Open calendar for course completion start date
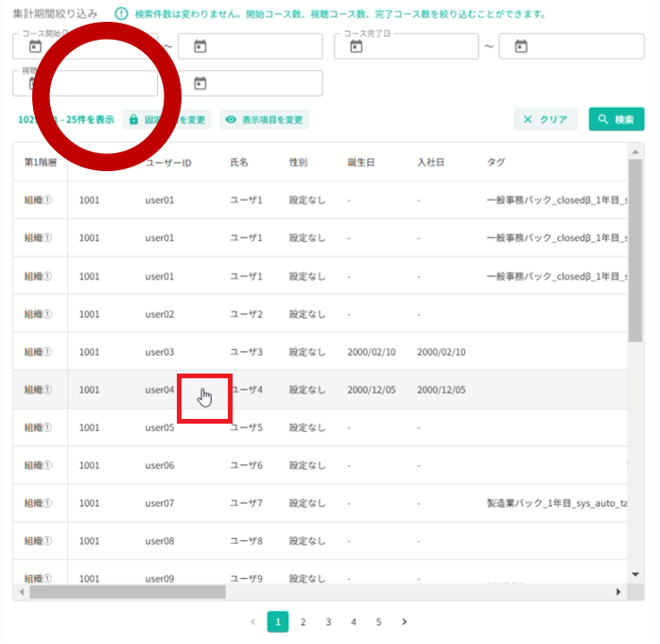Viewport: 660px width, 644px height. click(x=356, y=46)
